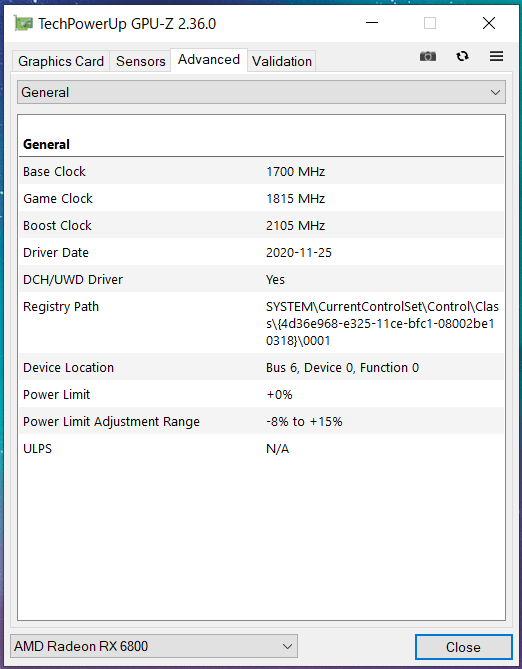Select the Game Clock row label
Image resolution: width=522 pixels, height=669 pixels.
coord(58,198)
